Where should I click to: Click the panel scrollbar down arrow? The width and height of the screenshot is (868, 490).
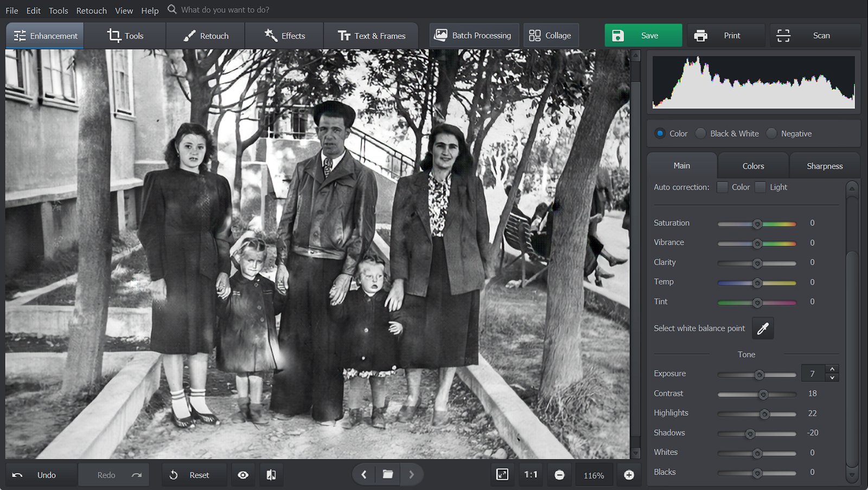[x=852, y=475]
